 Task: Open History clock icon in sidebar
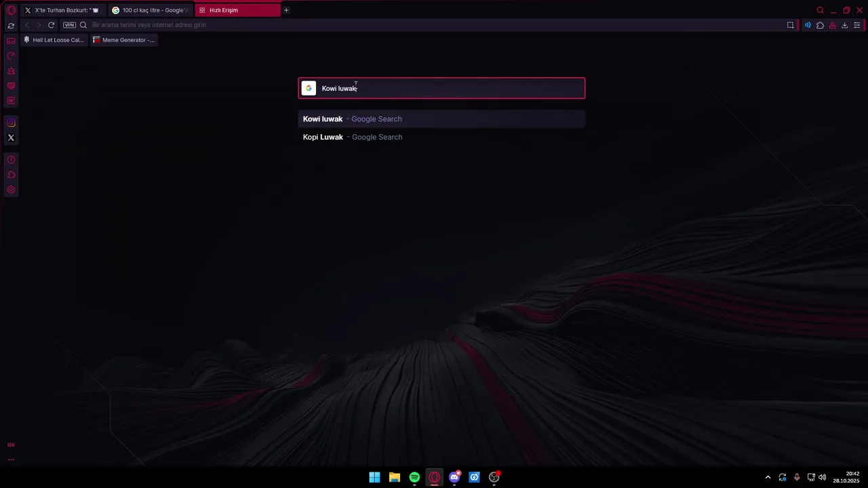11,160
